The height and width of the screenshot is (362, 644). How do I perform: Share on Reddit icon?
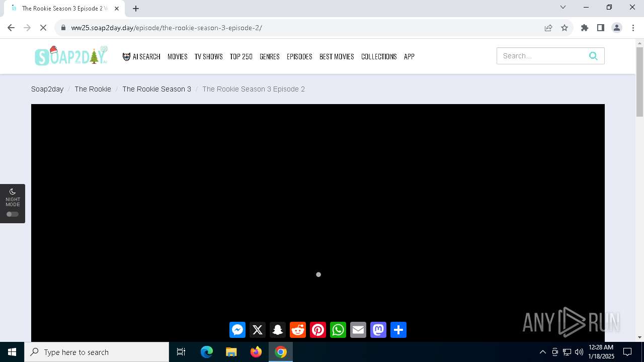(x=298, y=330)
